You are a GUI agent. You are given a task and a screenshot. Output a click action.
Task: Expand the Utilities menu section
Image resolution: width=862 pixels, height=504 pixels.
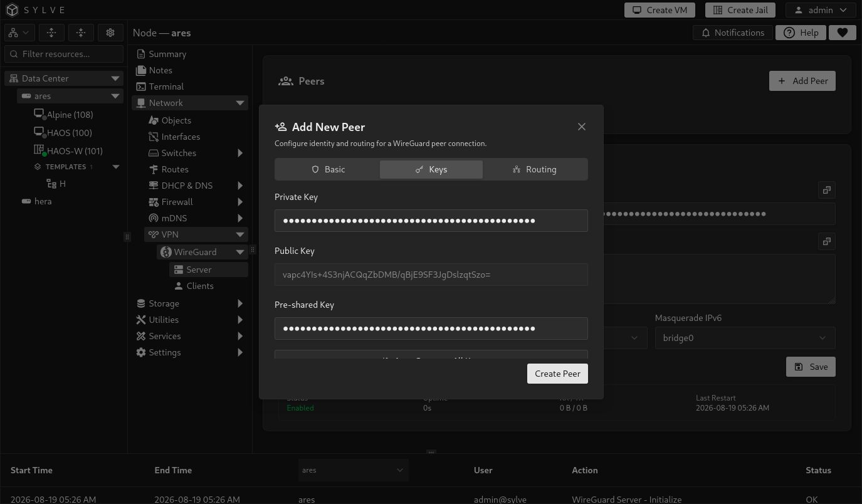click(240, 320)
